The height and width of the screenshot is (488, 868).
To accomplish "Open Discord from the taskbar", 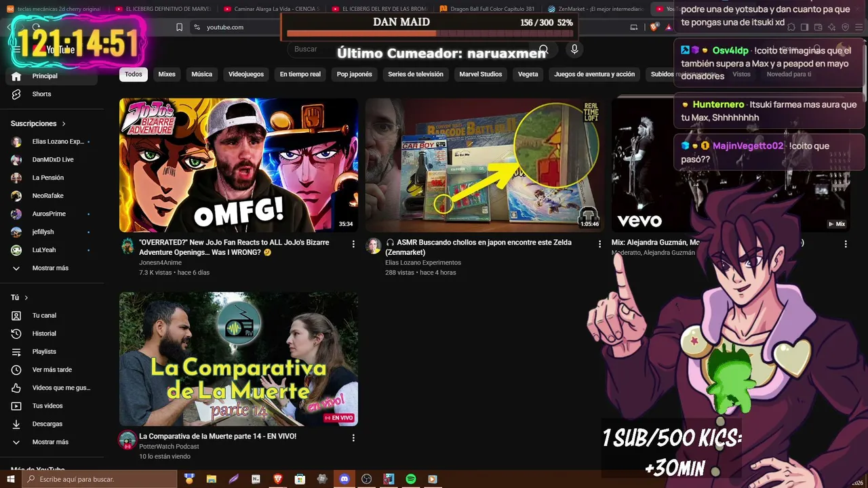I will (344, 479).
